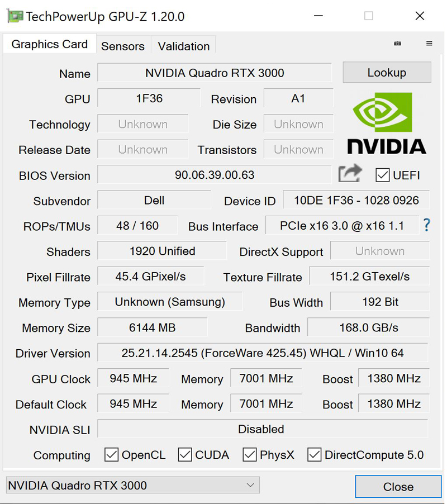Toggle the UEFI checkbox
The image size is (447, 504).
(383, 175)
